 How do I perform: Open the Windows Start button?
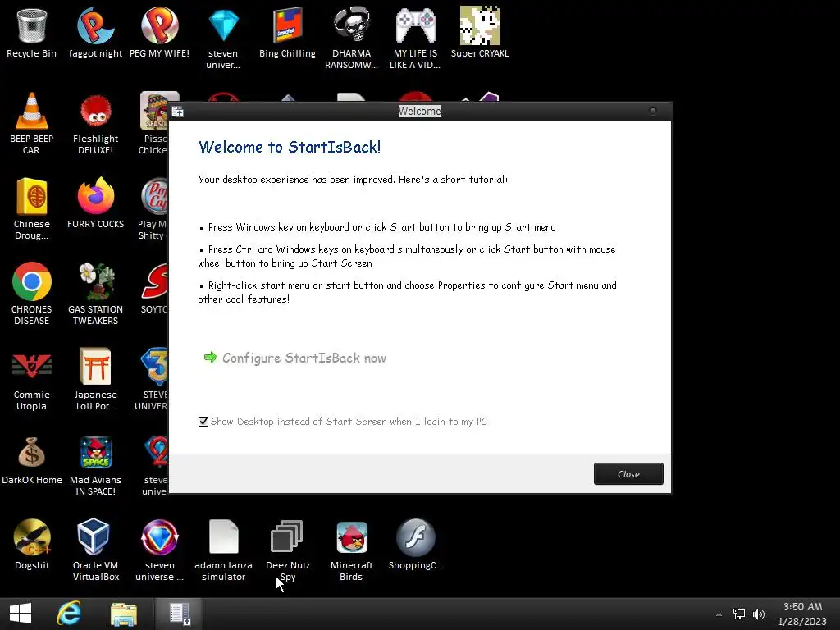(x=21, y=614)
